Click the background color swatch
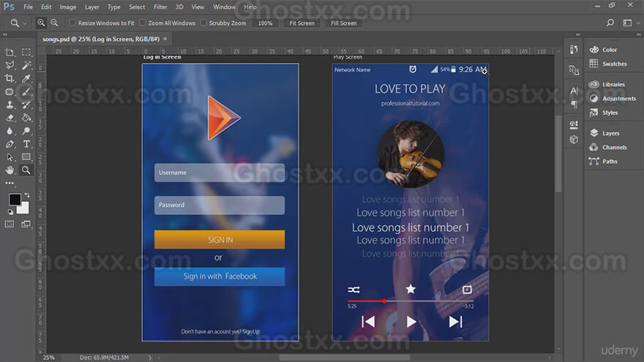Screen dimensions: 644x362 pos(24,209)
